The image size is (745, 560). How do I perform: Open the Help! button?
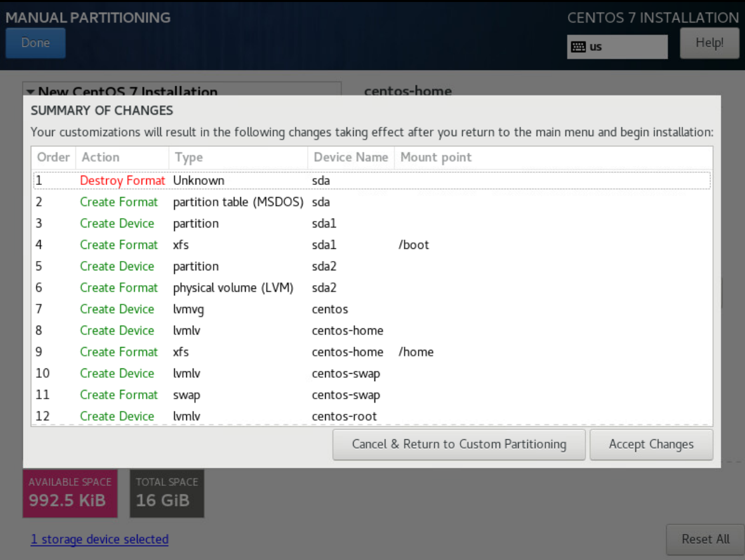coord(710,43)
